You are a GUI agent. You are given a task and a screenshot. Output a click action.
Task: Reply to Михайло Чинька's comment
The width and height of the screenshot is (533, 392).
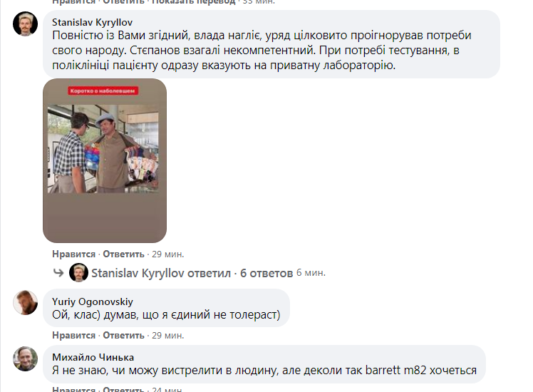tap(124, 389)
